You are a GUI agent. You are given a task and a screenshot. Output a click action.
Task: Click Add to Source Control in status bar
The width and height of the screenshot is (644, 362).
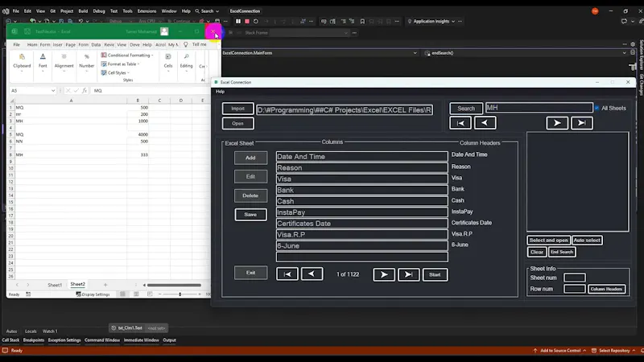pyautogui.click(x=560, y=351)
